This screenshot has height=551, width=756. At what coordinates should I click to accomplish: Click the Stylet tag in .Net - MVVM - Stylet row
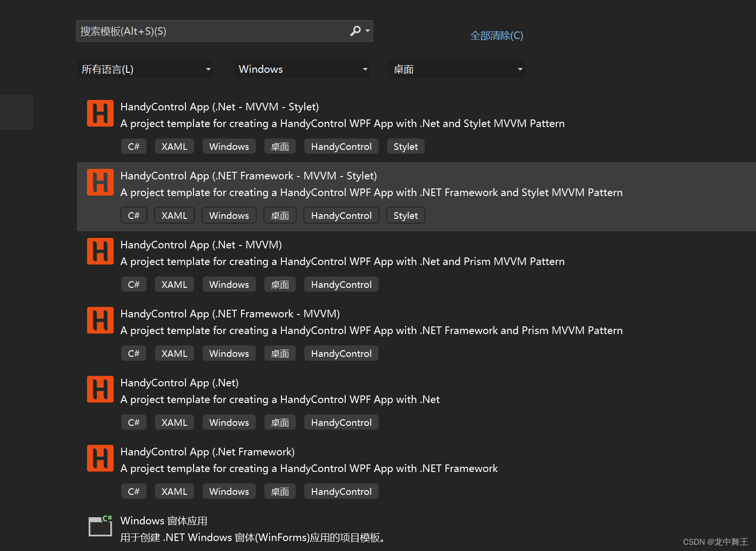406,147
